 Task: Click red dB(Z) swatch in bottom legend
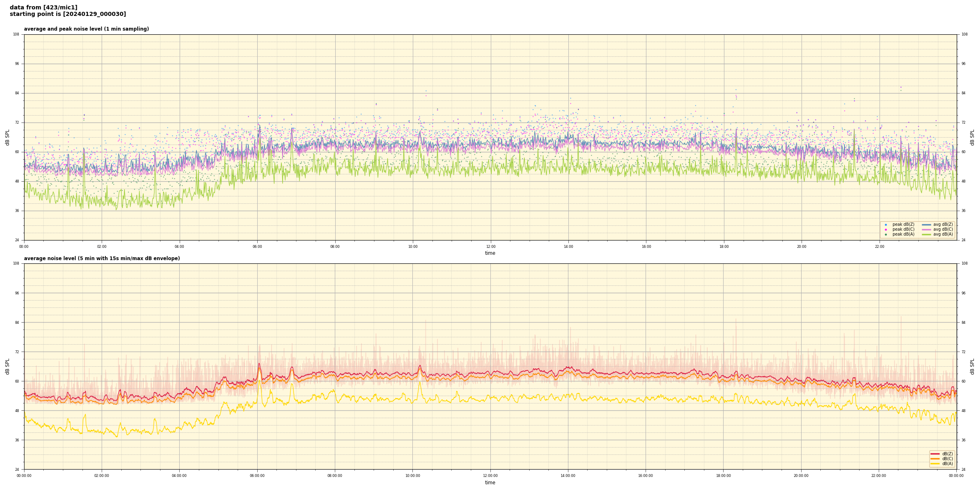pos(935,454)
